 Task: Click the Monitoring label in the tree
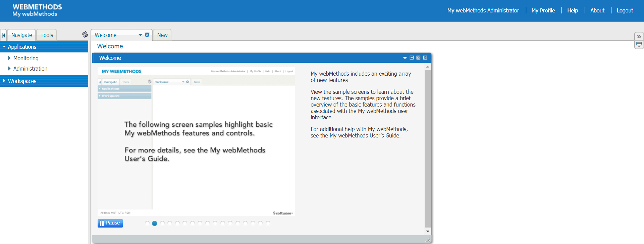tap(26, 58)
